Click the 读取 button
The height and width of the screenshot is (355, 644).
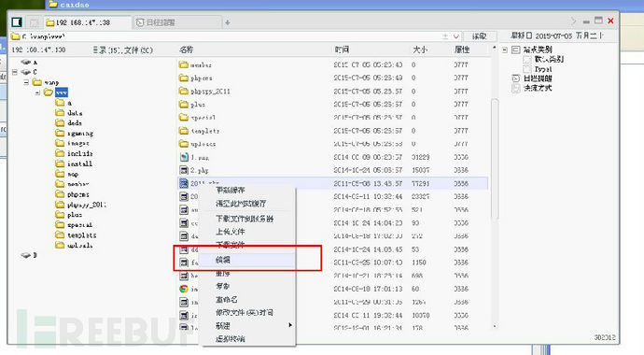tap(480, 36)
